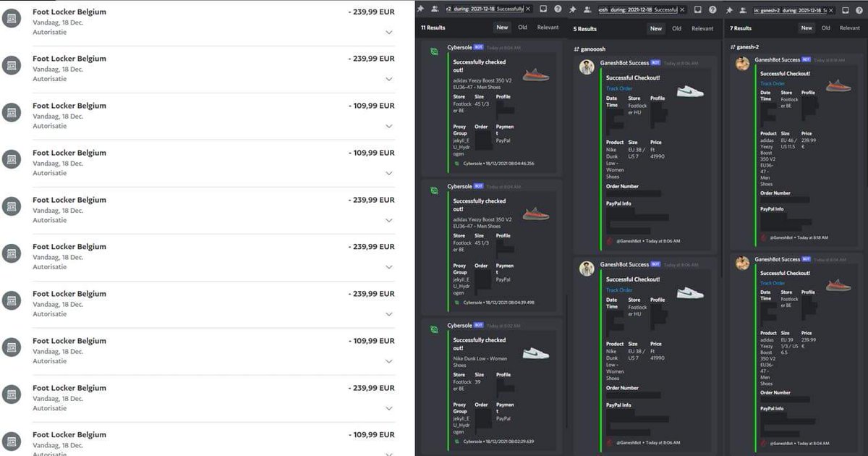Clear the search in the 7 Results panel

click(x=830, y=9)
